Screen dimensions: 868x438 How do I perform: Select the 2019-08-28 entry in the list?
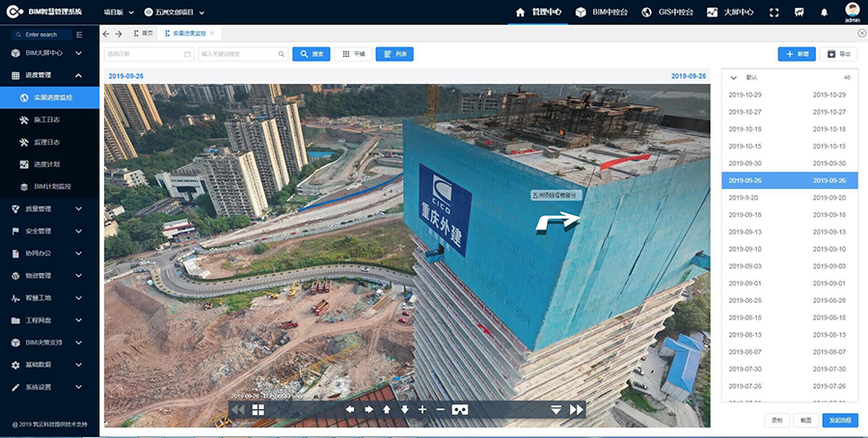click(x=789, y=301)
